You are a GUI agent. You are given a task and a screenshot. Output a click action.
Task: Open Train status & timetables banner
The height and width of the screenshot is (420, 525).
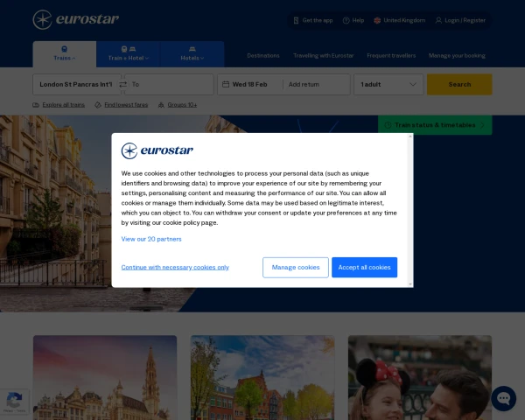tap(435, 125)
